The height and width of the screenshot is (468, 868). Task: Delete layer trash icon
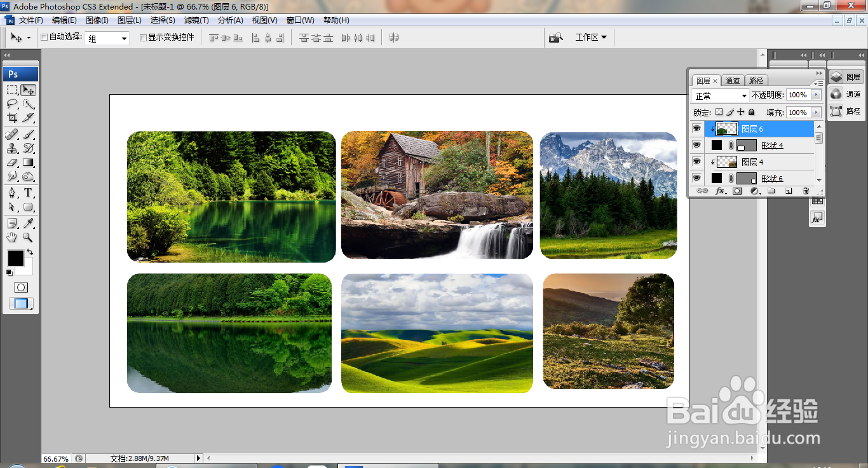point(806,191)
